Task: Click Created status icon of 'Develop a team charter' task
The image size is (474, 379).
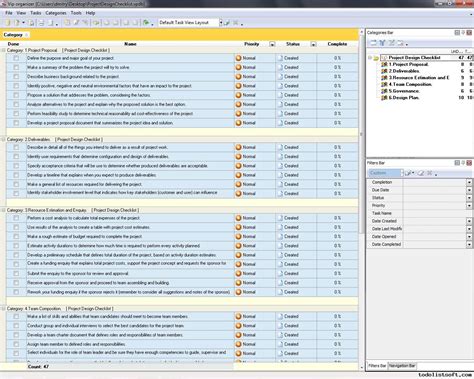Action: (280, 335)
